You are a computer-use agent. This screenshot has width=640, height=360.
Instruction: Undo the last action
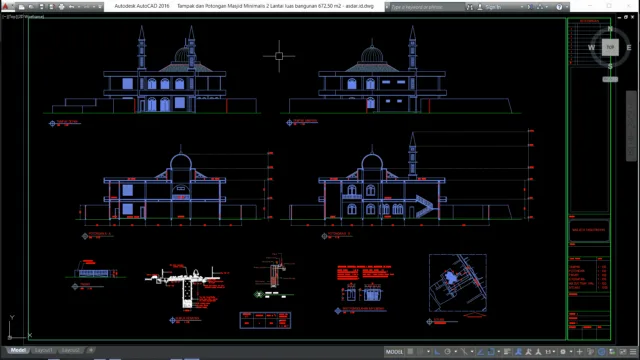[x=72, y=7]
